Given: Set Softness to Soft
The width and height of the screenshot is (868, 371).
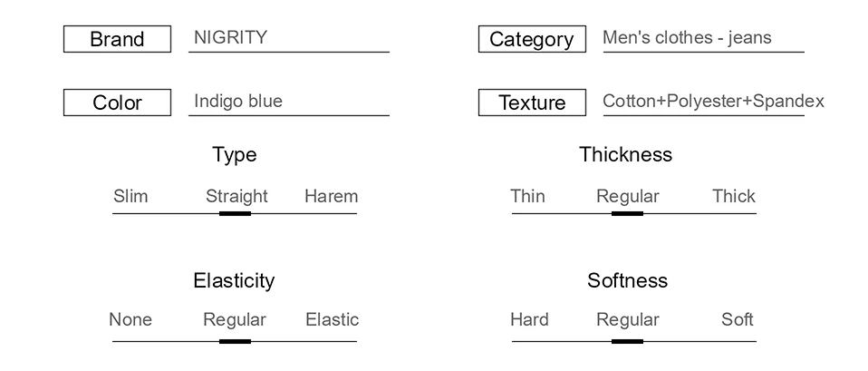Looking at the screenshot, I should (x=738, y=320).
